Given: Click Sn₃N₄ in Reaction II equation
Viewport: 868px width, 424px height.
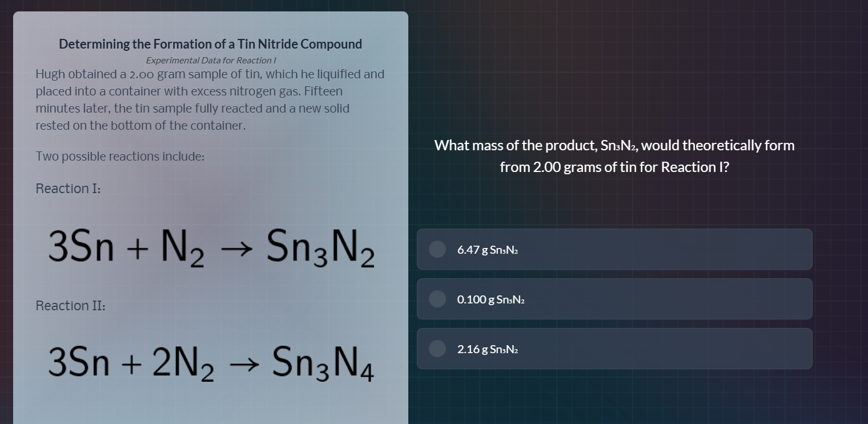Looking at the screenshot, I should (x=323, y=363).
